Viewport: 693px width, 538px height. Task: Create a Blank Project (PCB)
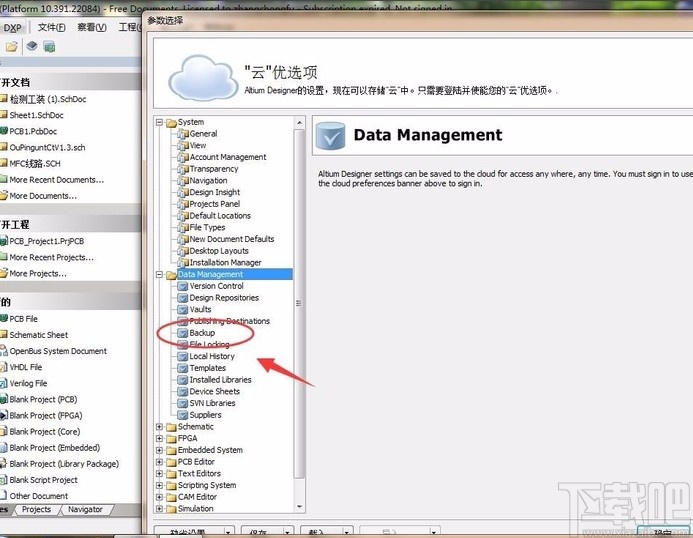coord(43,400)
